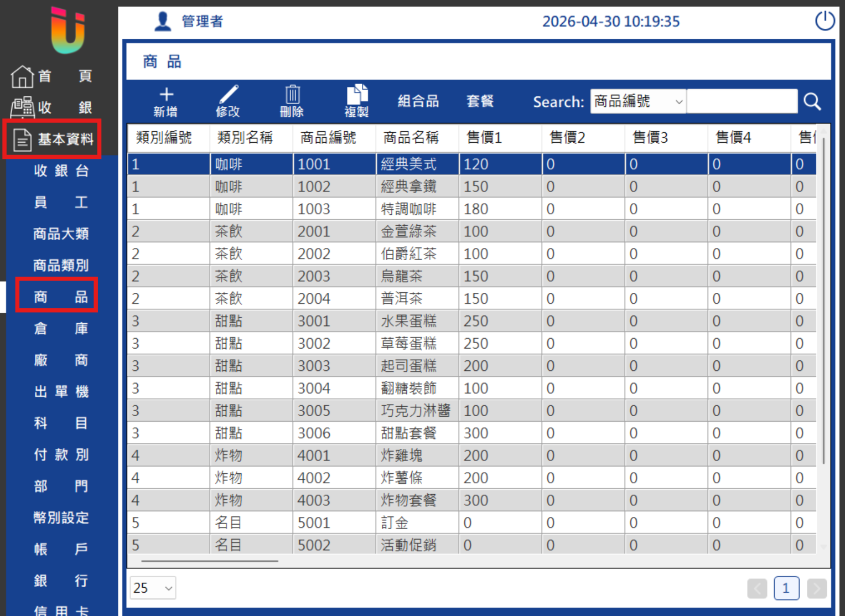Viewport: 845px width, 616px height.
Task: Select 員工 sidebar menu item
Action: point(61,203)
